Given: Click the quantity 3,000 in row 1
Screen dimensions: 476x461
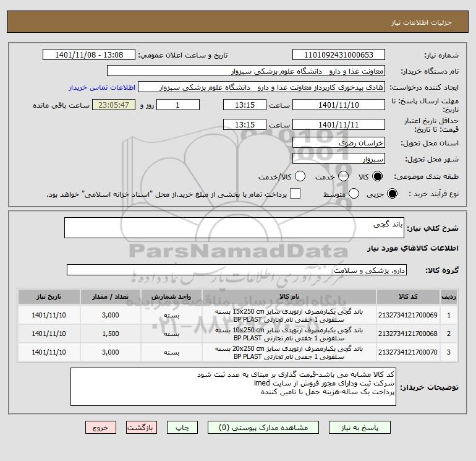Looking at the screenshot, I should (x=111, y=315).
